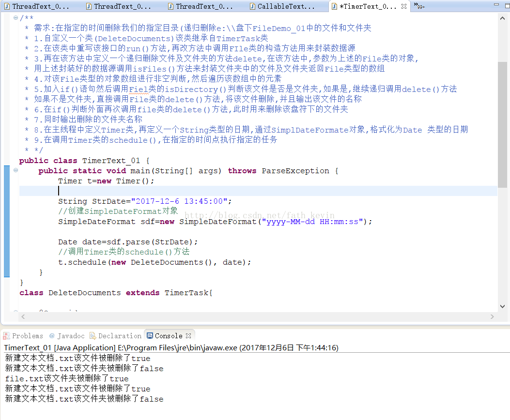Select the Console view tab

click(x=169, y=336)
